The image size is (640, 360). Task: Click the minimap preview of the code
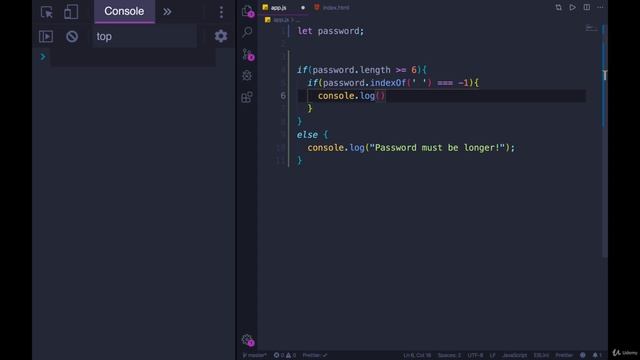point(591,29)
